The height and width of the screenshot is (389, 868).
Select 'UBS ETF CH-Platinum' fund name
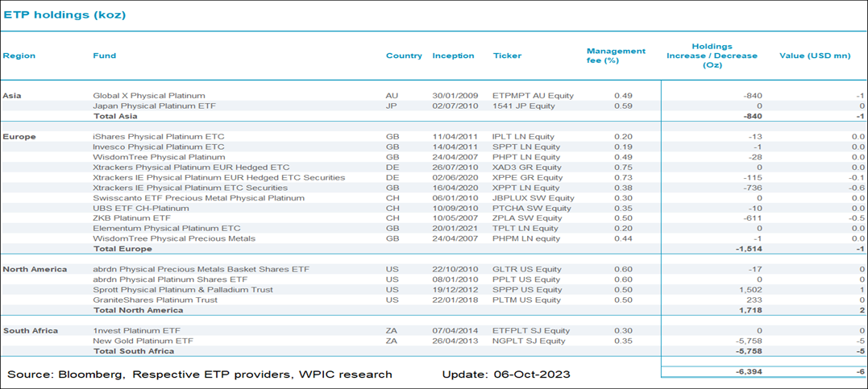pos(141,208)
